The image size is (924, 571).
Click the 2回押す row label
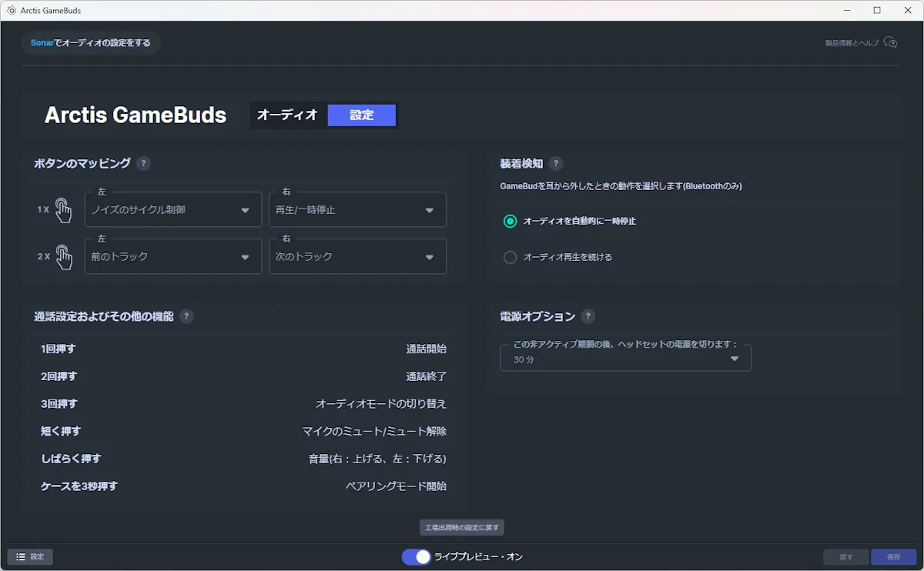click(59, 376)
